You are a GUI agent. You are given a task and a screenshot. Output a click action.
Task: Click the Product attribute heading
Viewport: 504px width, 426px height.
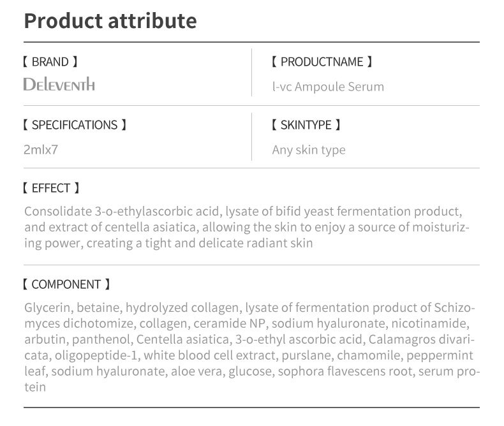tap(110, 21)
